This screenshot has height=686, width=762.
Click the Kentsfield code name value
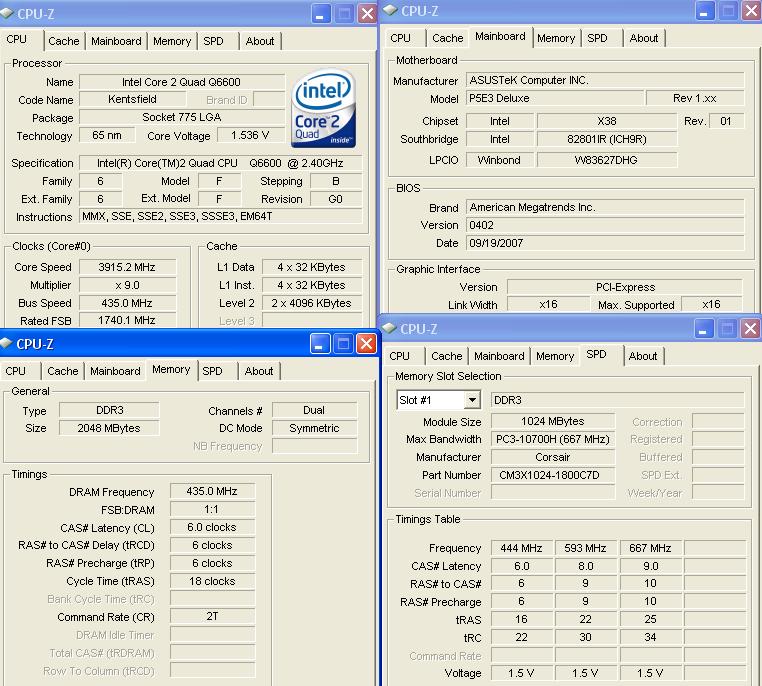click(x=132, y=100)
